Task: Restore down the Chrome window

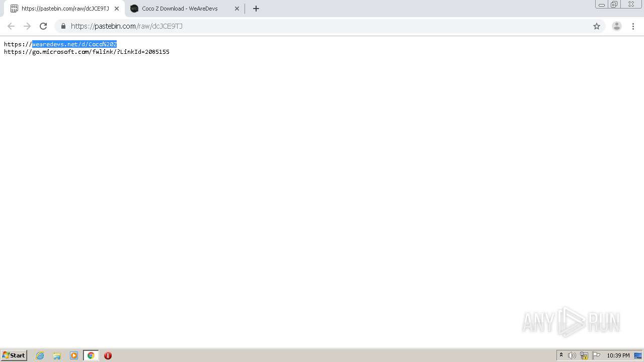Action: (x=614, y=4)
